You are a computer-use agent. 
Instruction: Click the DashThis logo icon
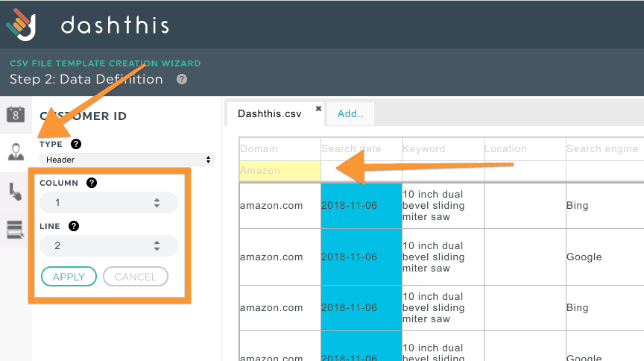pyautogui.click(x=21, y=25)
